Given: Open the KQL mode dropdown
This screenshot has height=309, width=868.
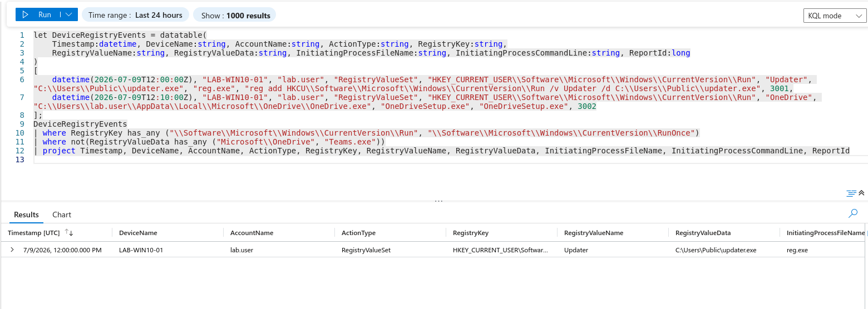Looking at the screenshot, I should click(x=835, y=16).
